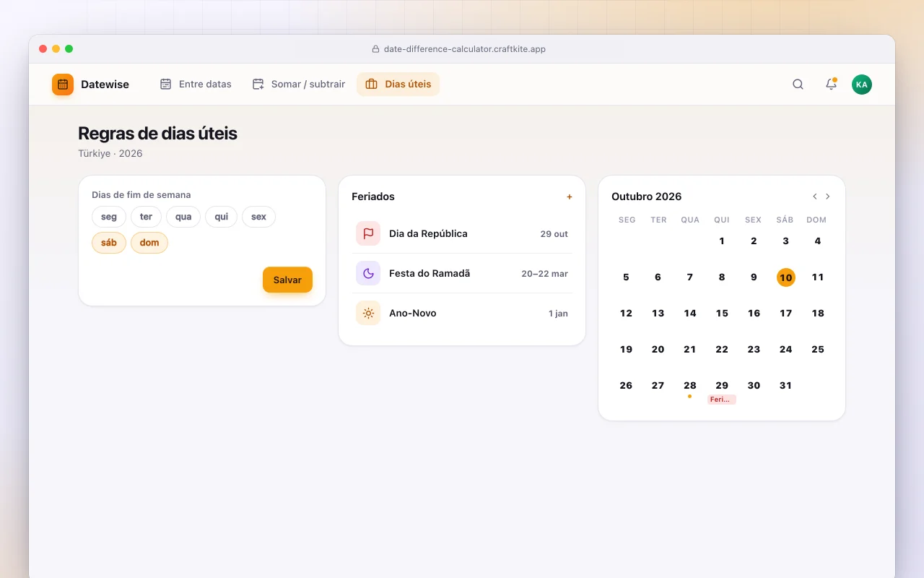The height and width of the screenshot is (578, 924).
Task: Click the moon icon for Festa do Ramadã
Action: point(368,273)
